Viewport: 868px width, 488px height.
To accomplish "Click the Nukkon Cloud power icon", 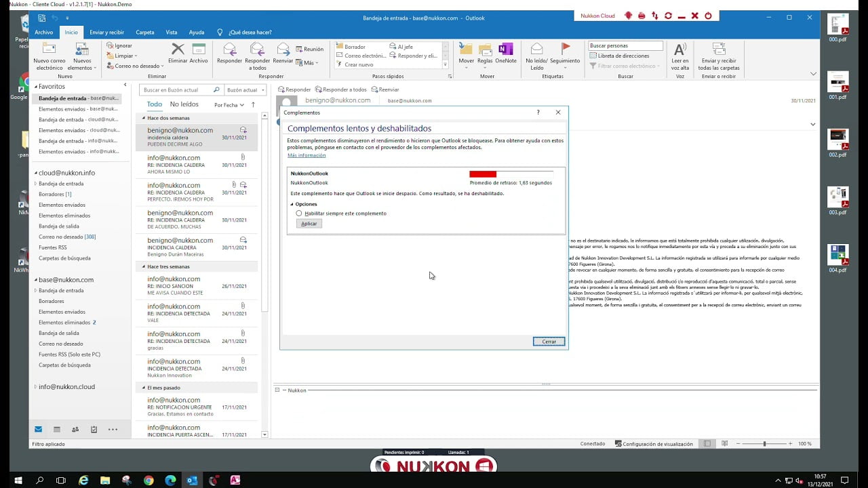I will pyautogui.click(x=708, y=16).
